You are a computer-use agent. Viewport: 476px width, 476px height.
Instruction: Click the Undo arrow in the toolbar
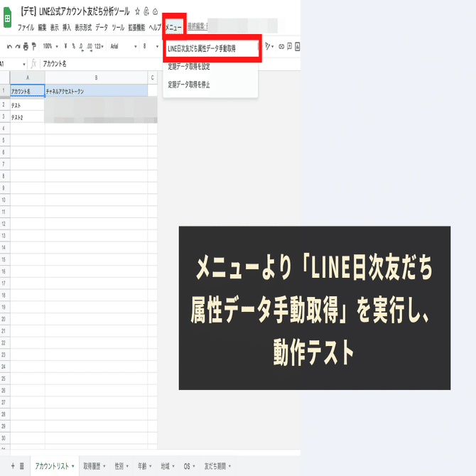tap(9, 46)
